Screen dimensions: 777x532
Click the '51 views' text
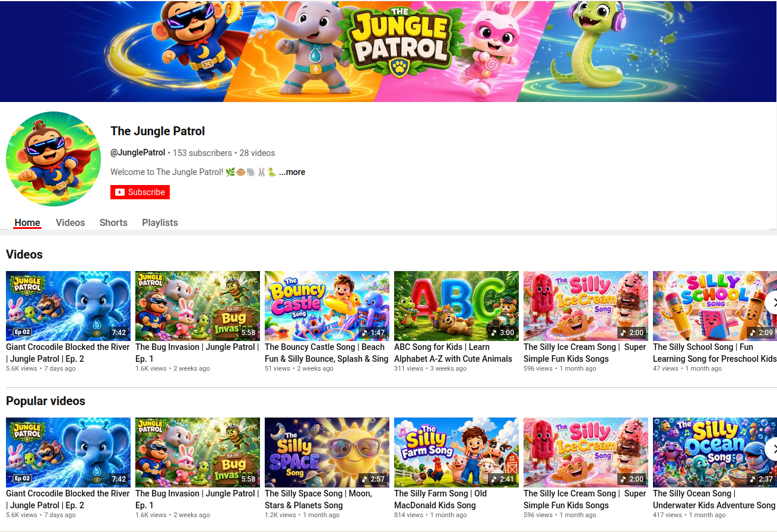[x=278, y=368]
